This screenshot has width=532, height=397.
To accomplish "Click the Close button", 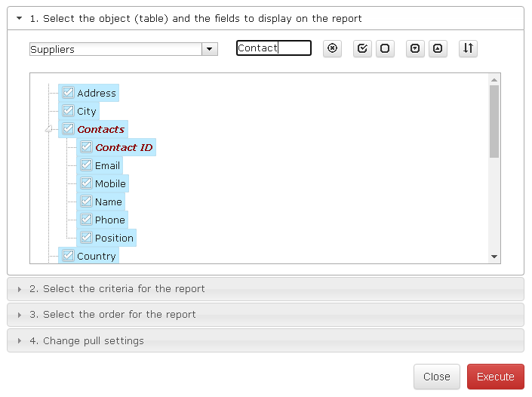I will tap(437, 377).
